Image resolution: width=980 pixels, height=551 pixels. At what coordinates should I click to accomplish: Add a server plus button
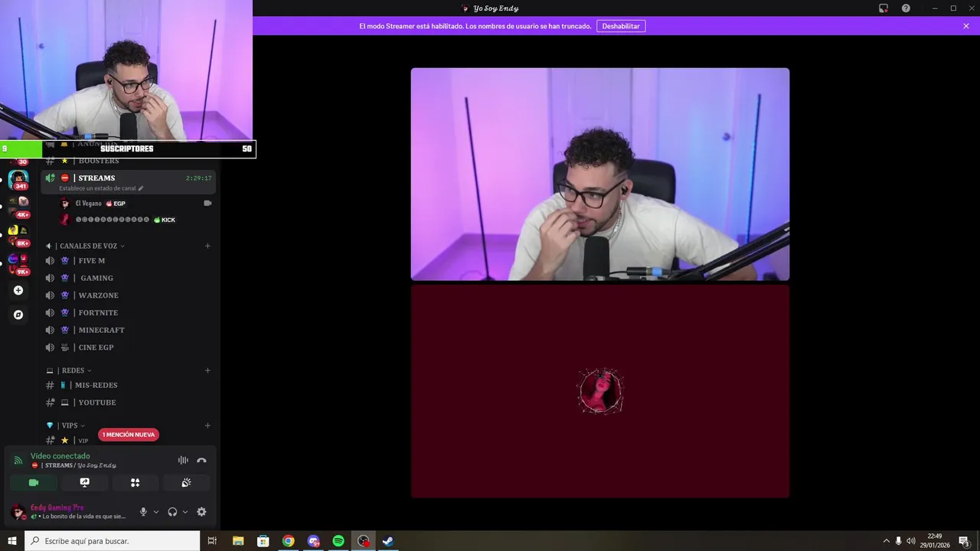tap(18, 290)
